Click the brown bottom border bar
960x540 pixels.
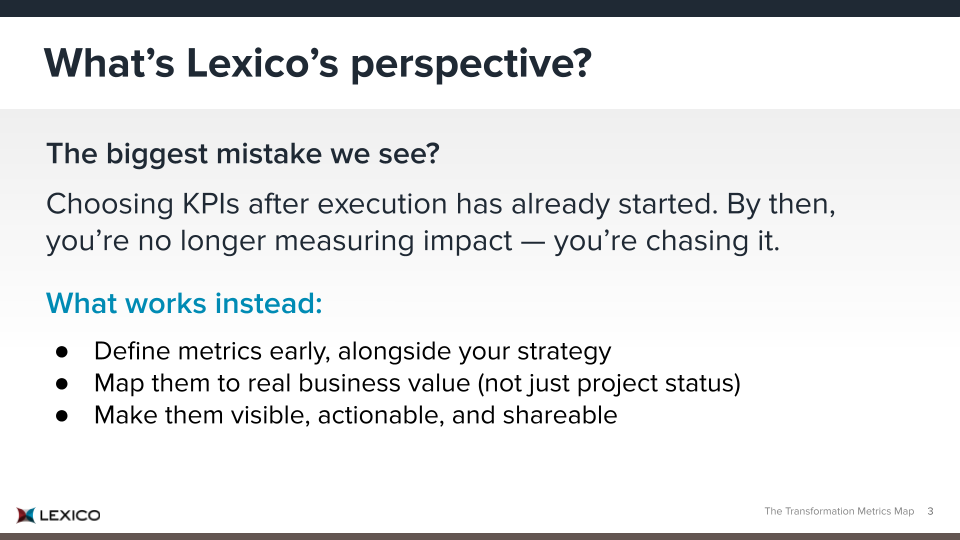480,536
